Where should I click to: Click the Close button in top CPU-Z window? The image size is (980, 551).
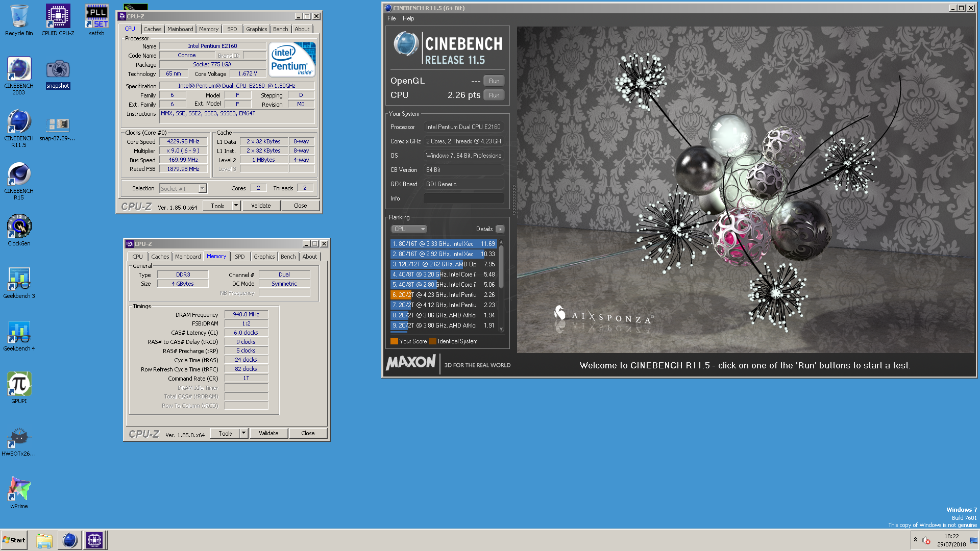300,206
